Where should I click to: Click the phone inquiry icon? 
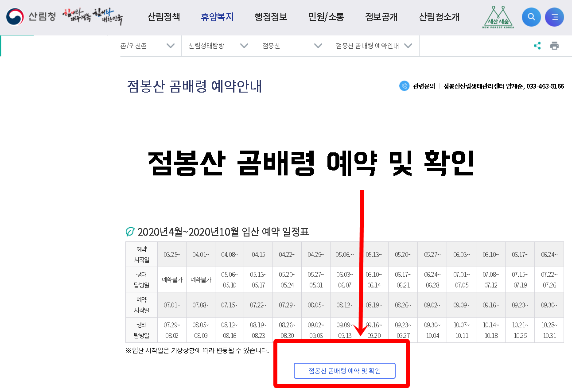[404, 86]
